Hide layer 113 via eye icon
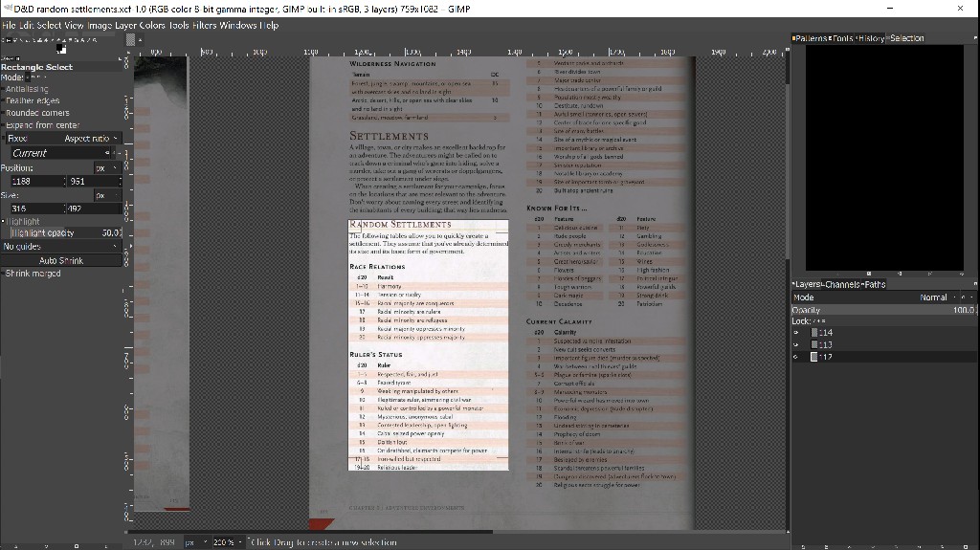This screenshot has height=550, width=980. coord(795,344)
